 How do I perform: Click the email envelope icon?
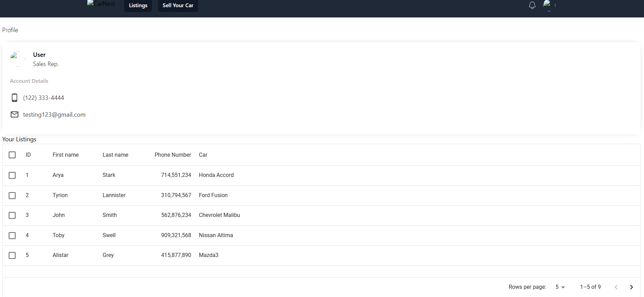14,115
